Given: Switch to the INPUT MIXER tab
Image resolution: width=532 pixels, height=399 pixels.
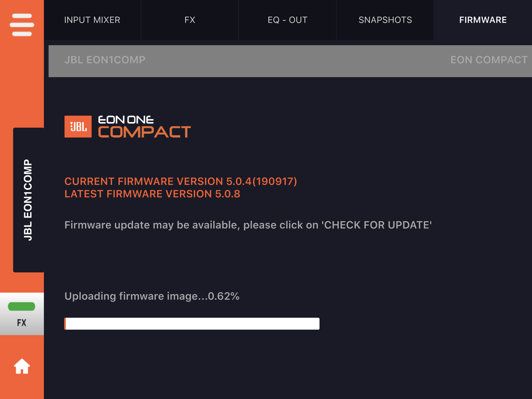Looking at the screenshot, I should (92, 20).
